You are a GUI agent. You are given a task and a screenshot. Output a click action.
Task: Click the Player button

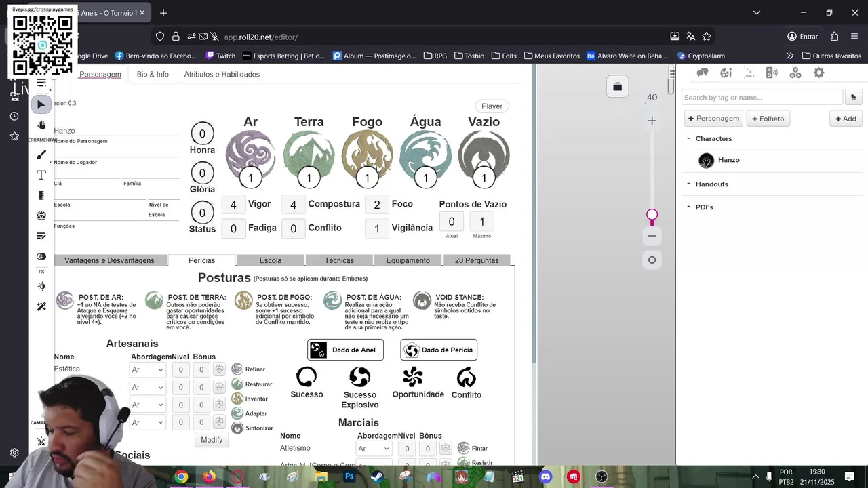pyautogui.click(x=492, y=106)
